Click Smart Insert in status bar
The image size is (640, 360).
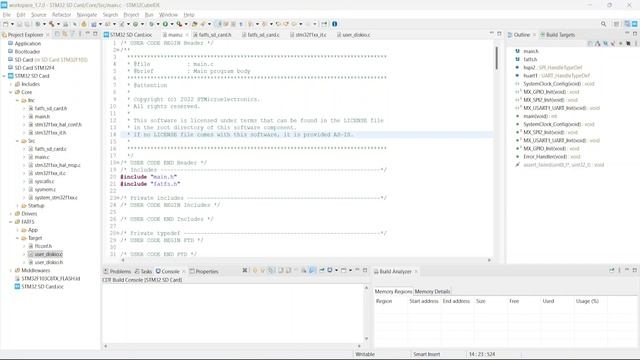[427, 354]
